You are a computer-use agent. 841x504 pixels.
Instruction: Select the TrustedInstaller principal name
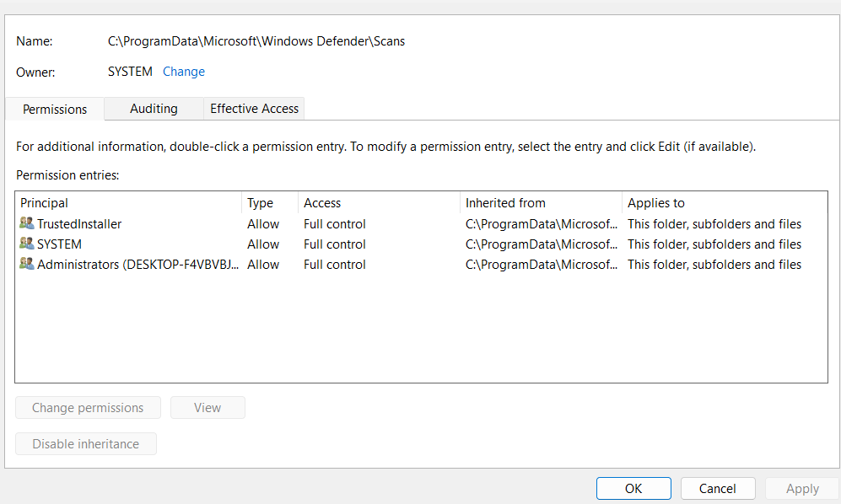pos(79,224)
